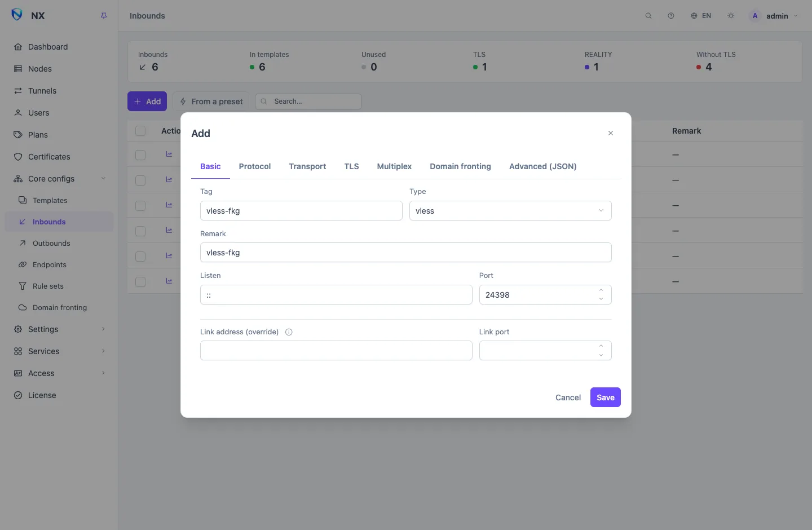
Task: Click the Tag input field
Action: coord(301,211)
